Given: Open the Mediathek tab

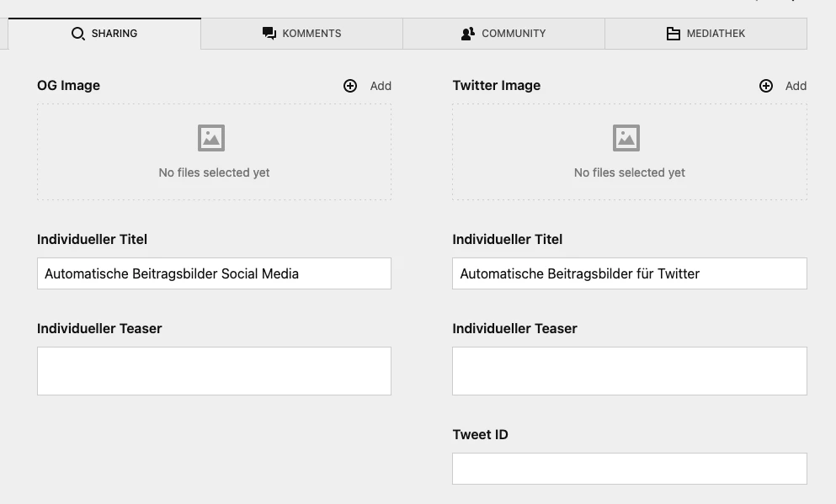Looking at the screenshot, I should (706, 34).
